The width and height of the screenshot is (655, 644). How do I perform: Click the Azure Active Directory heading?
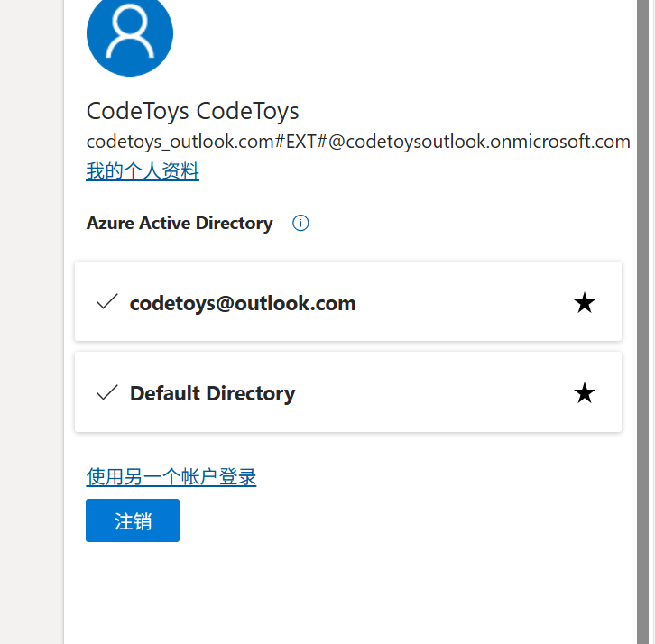[x=180, y=224]
